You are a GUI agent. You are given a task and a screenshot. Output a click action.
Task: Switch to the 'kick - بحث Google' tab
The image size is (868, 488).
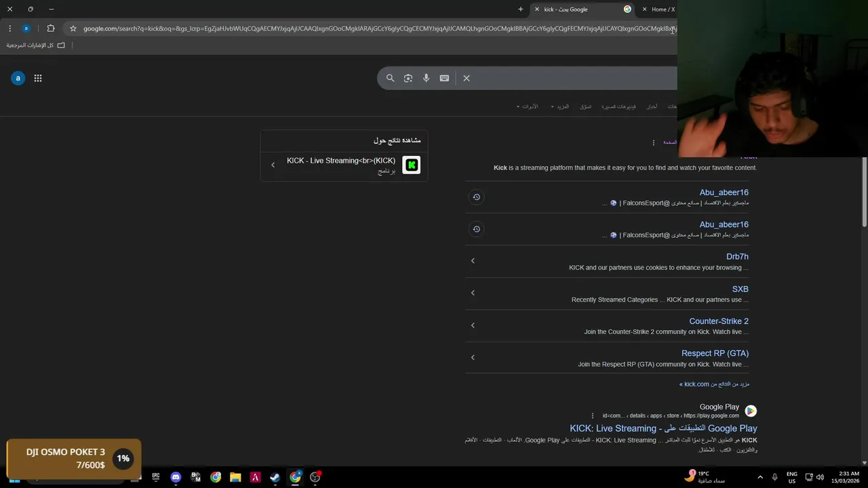pyautogui.click(x=583, y=9)
